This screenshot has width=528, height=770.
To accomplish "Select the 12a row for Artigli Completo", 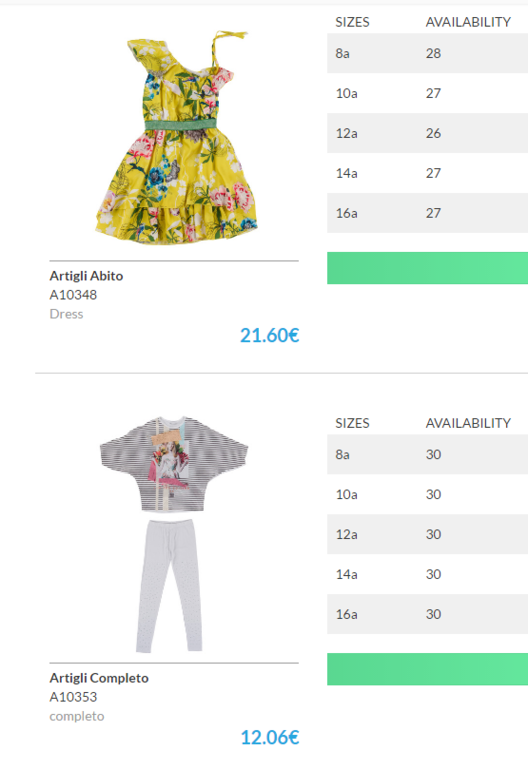I will [x=427, y=534].
